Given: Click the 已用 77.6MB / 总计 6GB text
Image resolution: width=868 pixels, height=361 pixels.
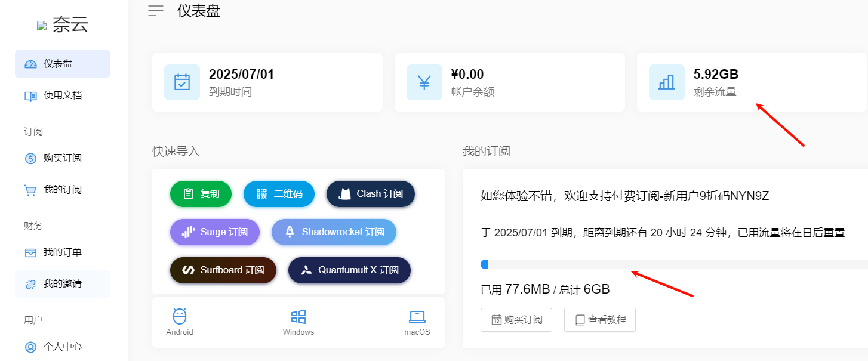Looking at the screenshot, I should (x=545, y=290).
